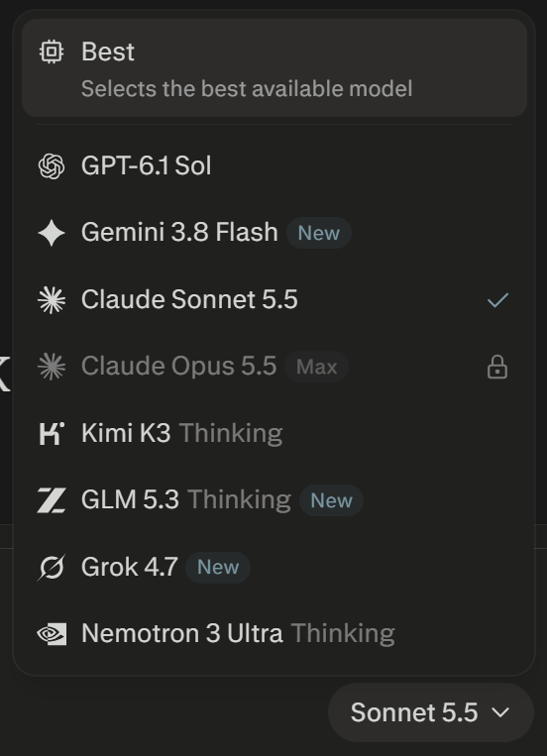
Task: Click the GLM Z logo icon
Action: click(52, 500)
